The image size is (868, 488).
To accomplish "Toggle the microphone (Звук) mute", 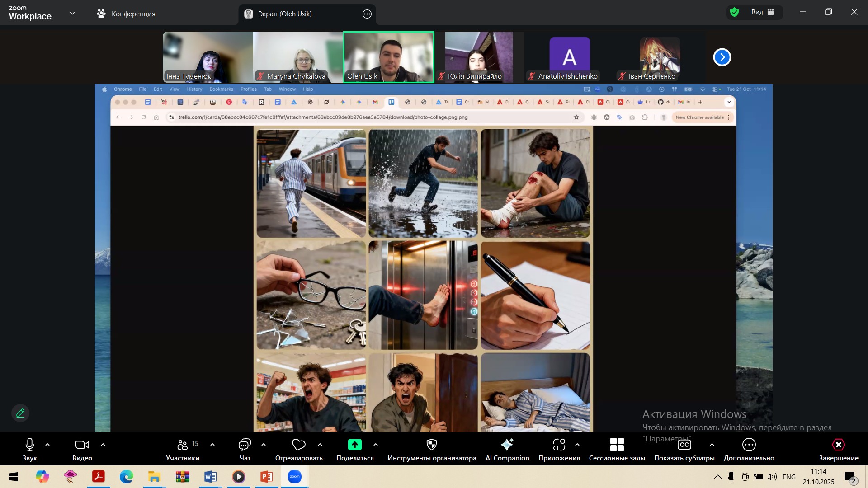I will [x=30, y=445].
